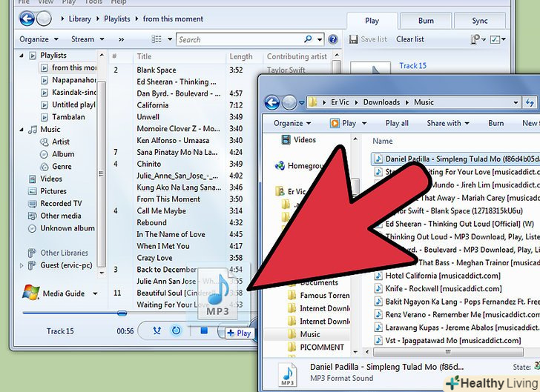Image resolution: width=540 pixels, height=392 pixels.
Task: Click Play all in Explorer toolbar
Action: (x=397, y=123)
